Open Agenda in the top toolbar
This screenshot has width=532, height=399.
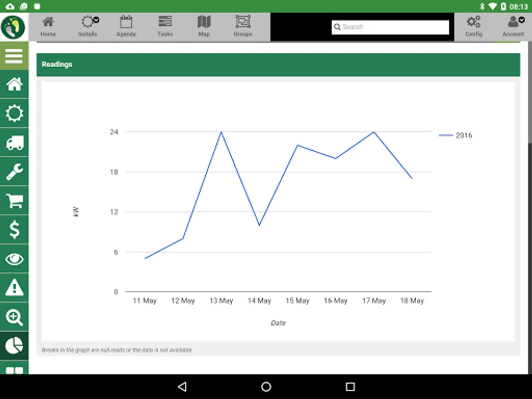126,27
